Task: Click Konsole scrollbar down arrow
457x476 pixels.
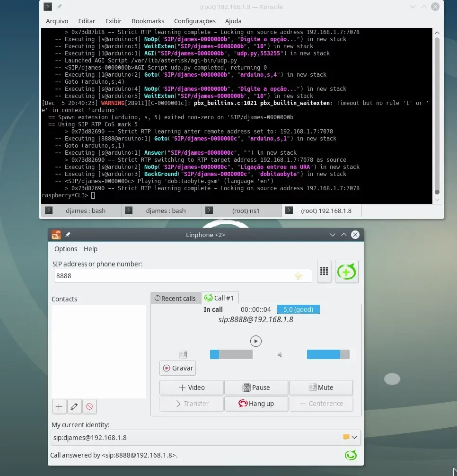Action: [437, 200]
